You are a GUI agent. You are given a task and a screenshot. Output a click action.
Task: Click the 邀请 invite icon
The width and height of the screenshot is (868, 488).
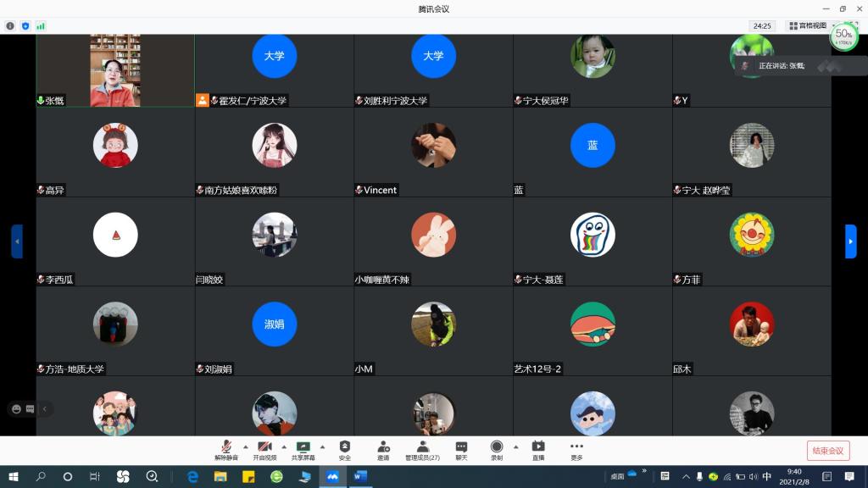tap(383, 449)
